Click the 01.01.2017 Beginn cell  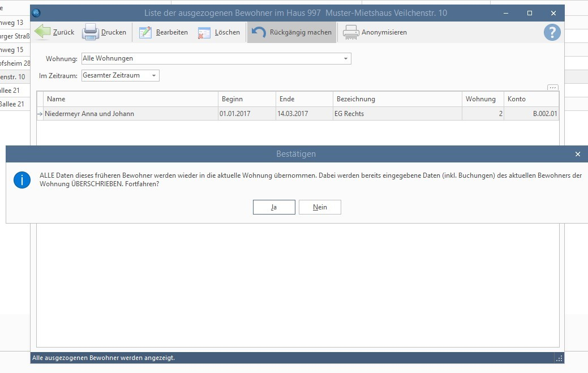pyautogui.click(x=247, y=114)
